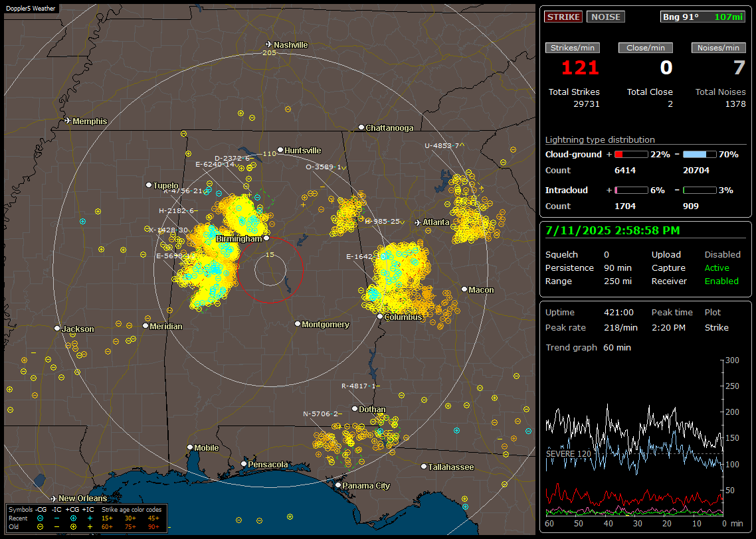
Task: Click the Capture status Active
Action: click(x=717, y=268)
